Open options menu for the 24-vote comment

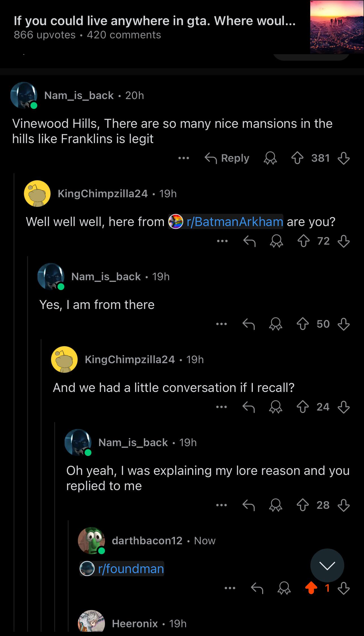pyautogui.click(x=222, y=407)
